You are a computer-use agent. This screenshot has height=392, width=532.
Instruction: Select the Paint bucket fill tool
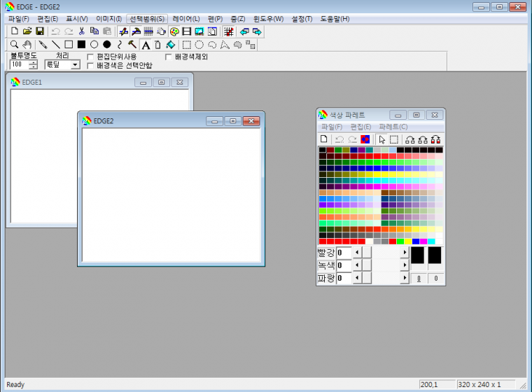point(171,45)
